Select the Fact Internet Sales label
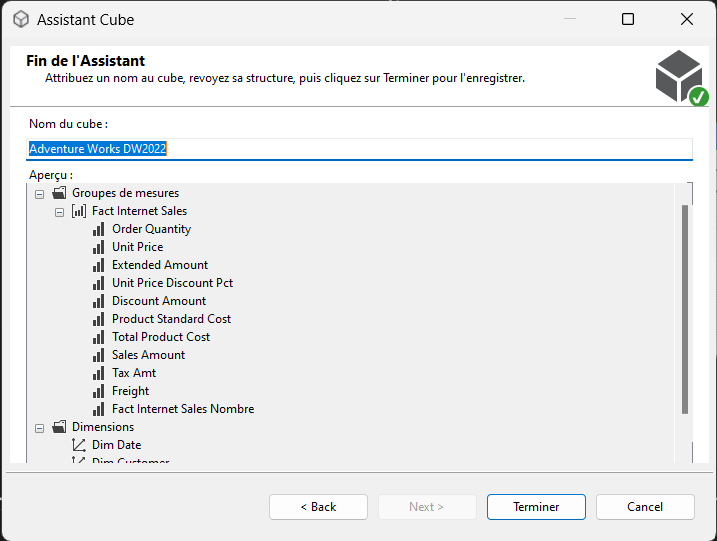 coord(139,211)
